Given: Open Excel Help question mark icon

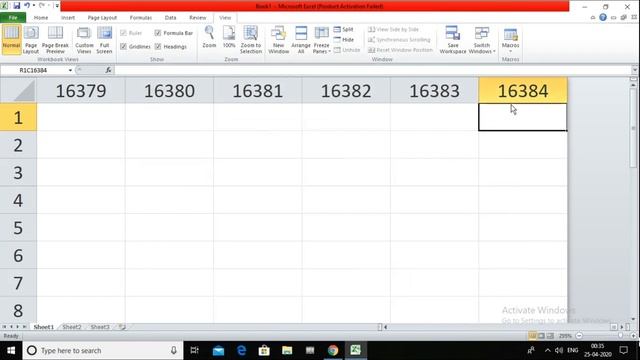Looking at the screenshot, I should click(603, 18).
